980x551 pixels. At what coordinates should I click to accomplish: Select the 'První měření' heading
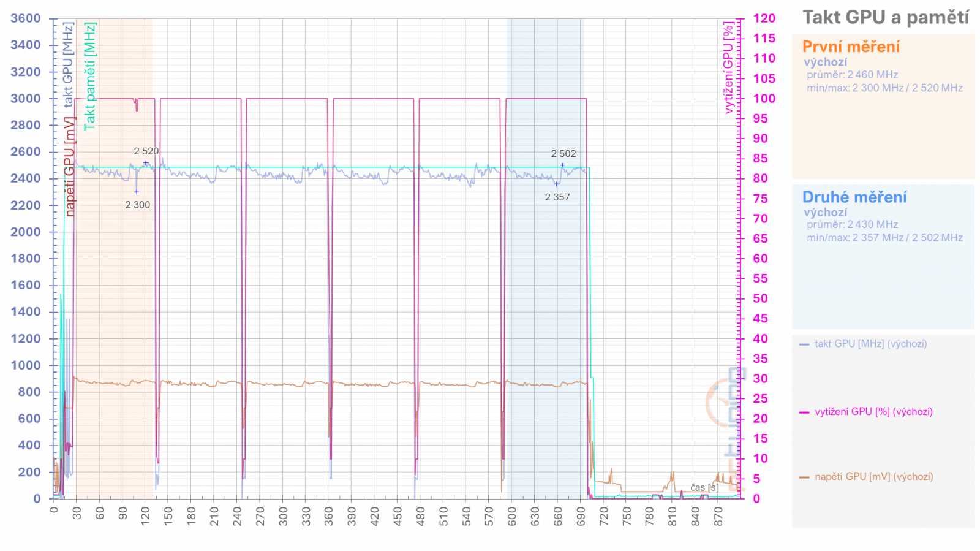coord(851,47)
